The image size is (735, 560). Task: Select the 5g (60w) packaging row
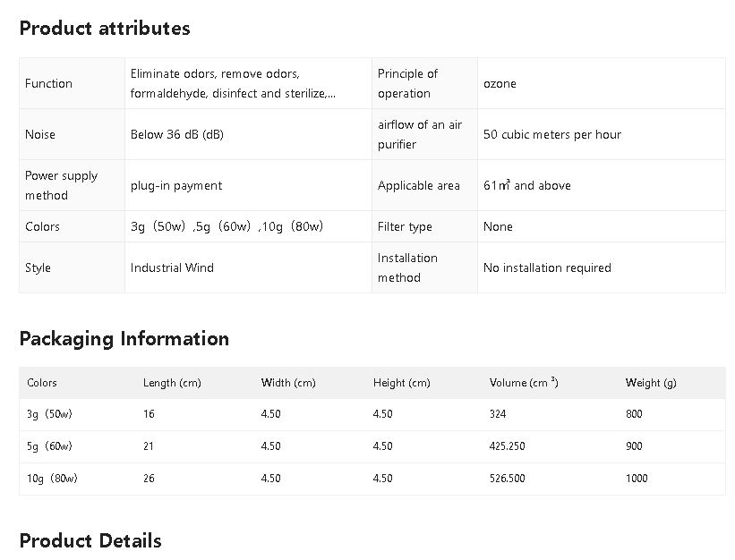(372, 446)
